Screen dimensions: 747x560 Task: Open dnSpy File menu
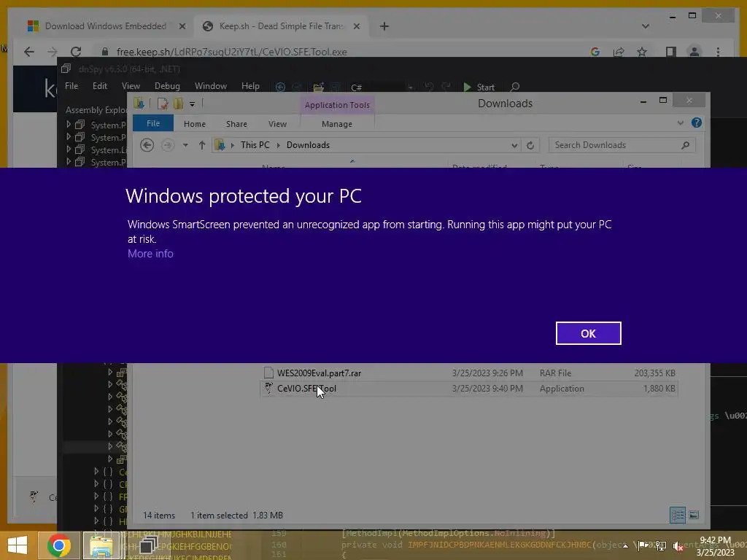71,86
